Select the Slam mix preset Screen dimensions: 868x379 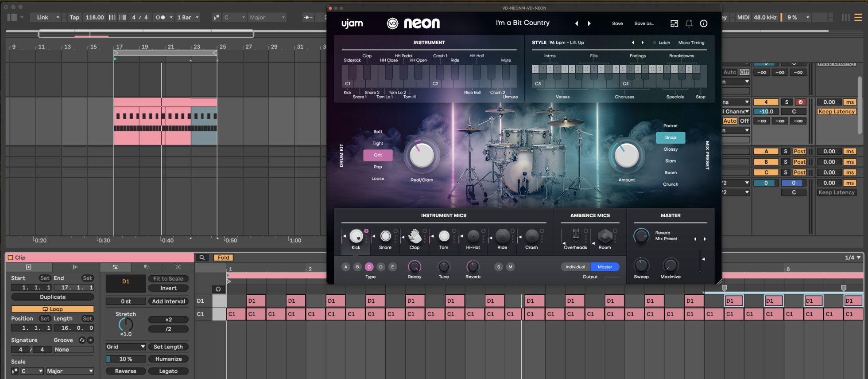coord(670,161)
